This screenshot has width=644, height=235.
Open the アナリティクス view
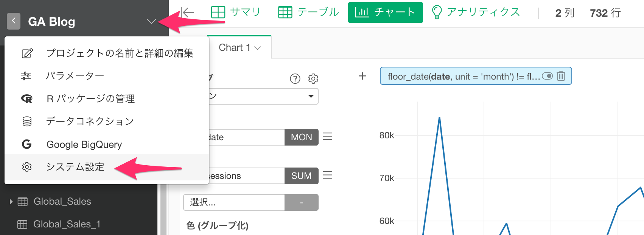(x=476, y=12)
